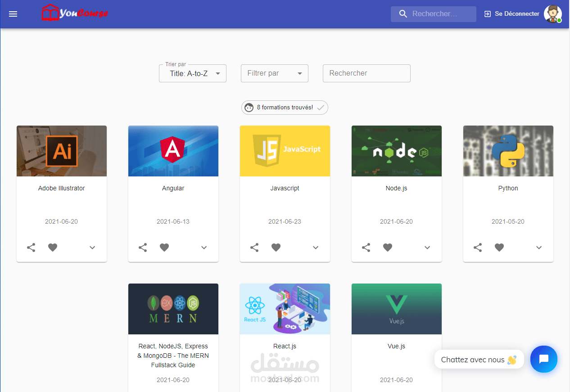Click the user avatar in the top bar
This screenshot has height=392, width=570.
click(552, 14)
